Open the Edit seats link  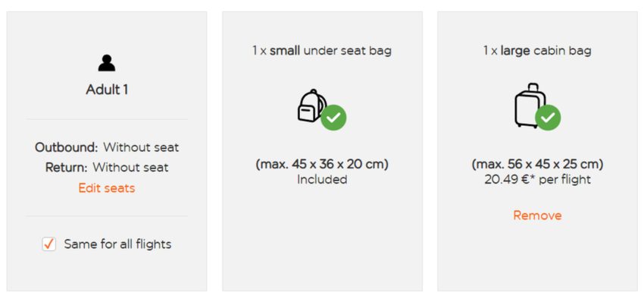[x=107, y=188]
